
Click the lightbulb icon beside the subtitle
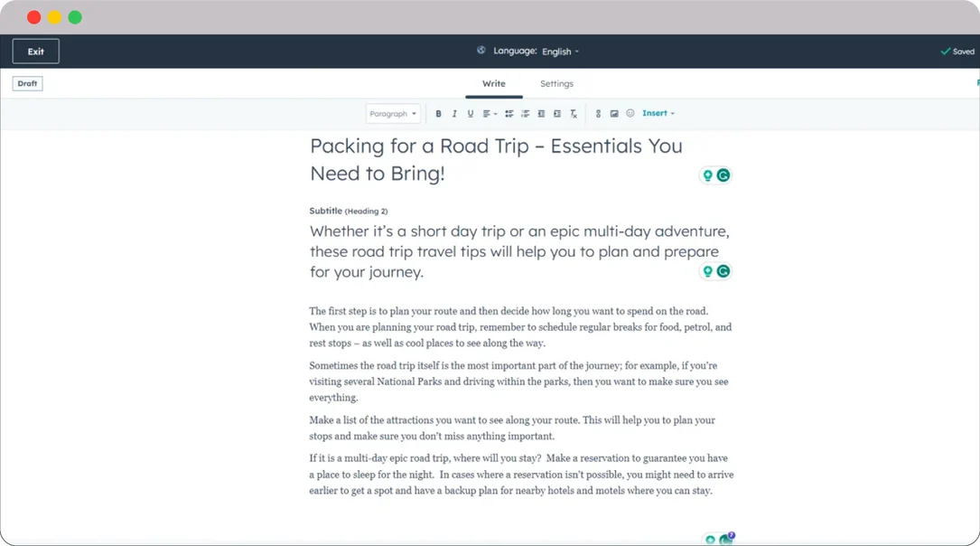pyautogui.click(x=707, y=271)
